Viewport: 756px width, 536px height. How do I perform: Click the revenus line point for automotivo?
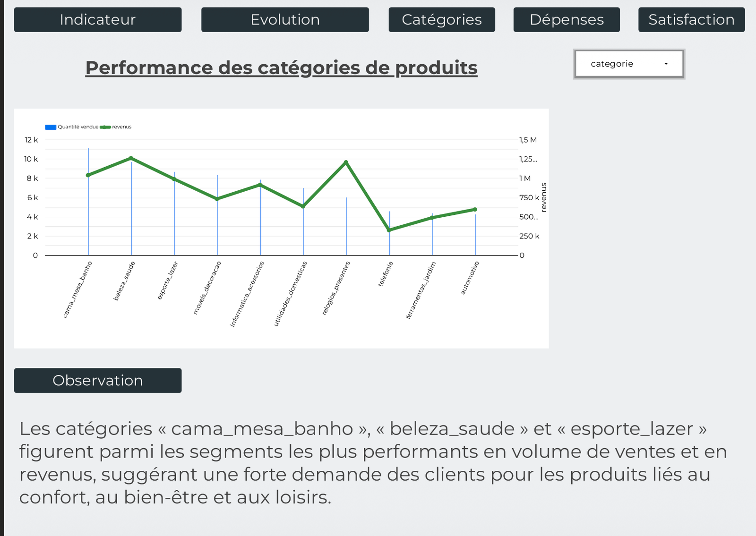[x=475, y=209]
